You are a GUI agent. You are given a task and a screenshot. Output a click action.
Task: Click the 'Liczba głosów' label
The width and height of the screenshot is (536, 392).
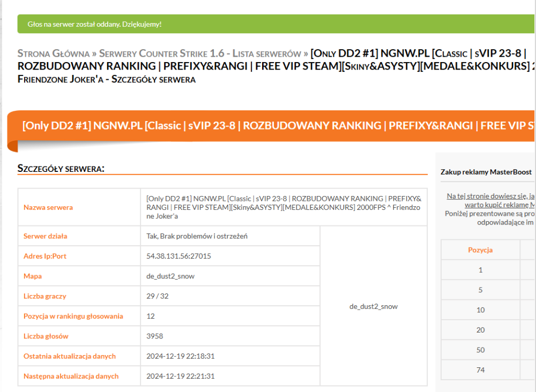pyautogui.click(x=46, y=336)
